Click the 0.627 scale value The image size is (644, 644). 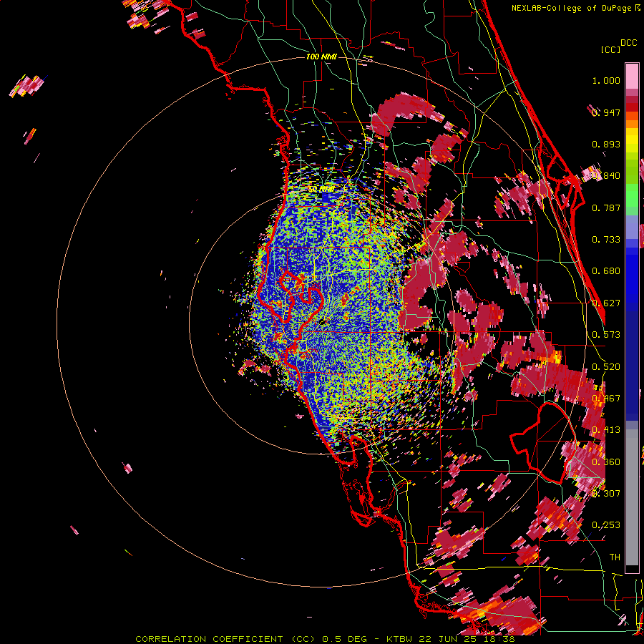click(606, 303)
